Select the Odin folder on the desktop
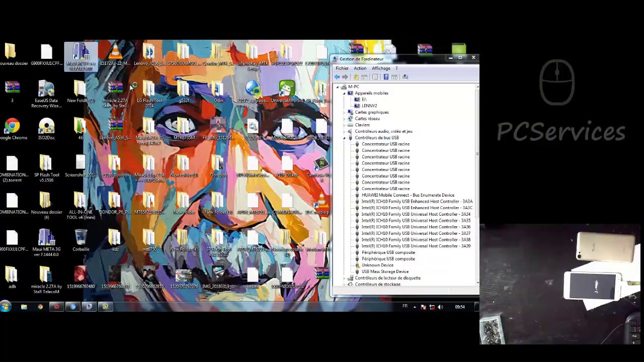Viewport: 644px width, 362px height. pyautogui.click(x=218, y=92)
